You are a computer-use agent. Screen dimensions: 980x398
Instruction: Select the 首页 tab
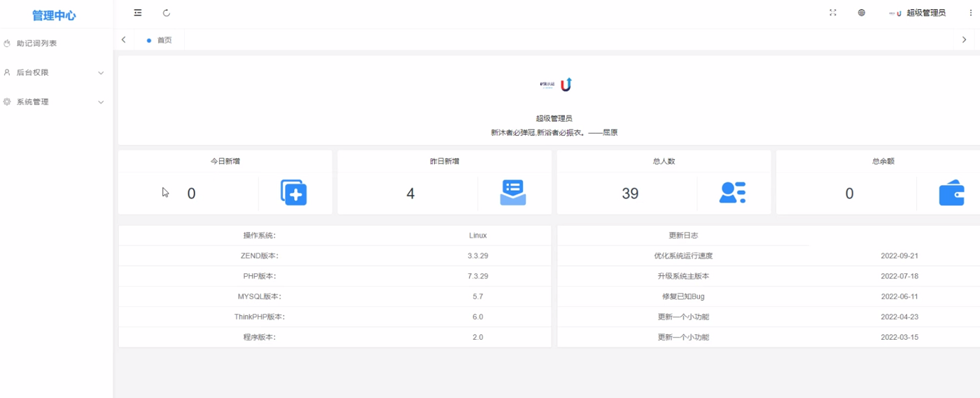[x=164, y=40]
